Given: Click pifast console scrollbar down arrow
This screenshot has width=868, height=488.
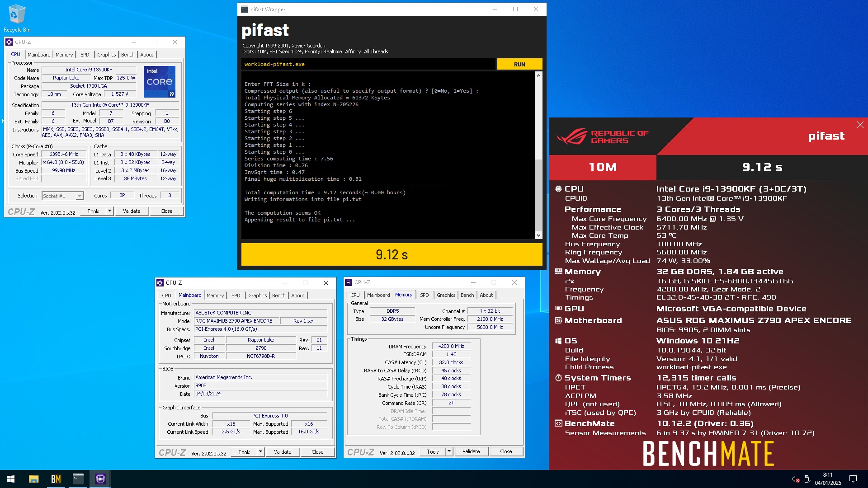Looking at the screenshot, I should (538, 235).
